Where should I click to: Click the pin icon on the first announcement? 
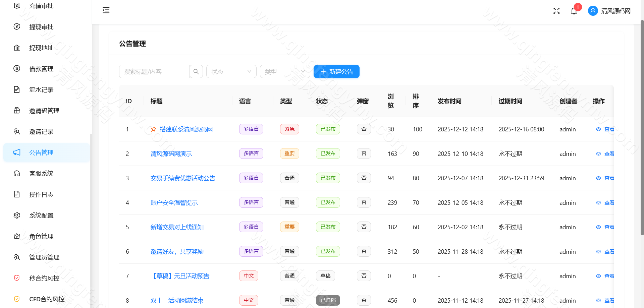[x=154, y=129]
